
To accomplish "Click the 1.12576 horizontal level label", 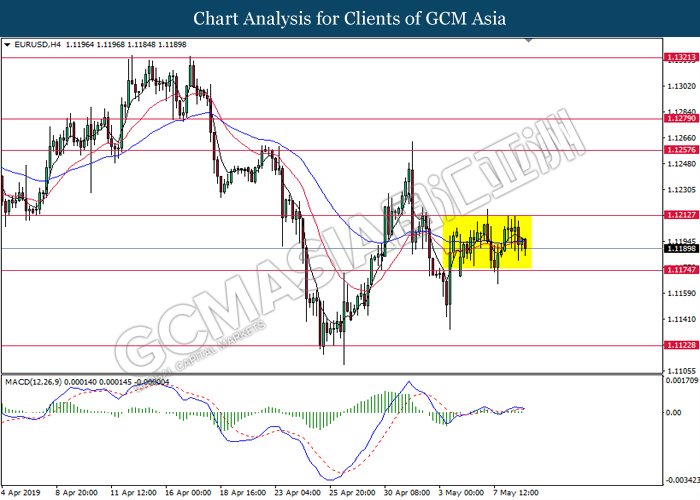I will (681, 150).
